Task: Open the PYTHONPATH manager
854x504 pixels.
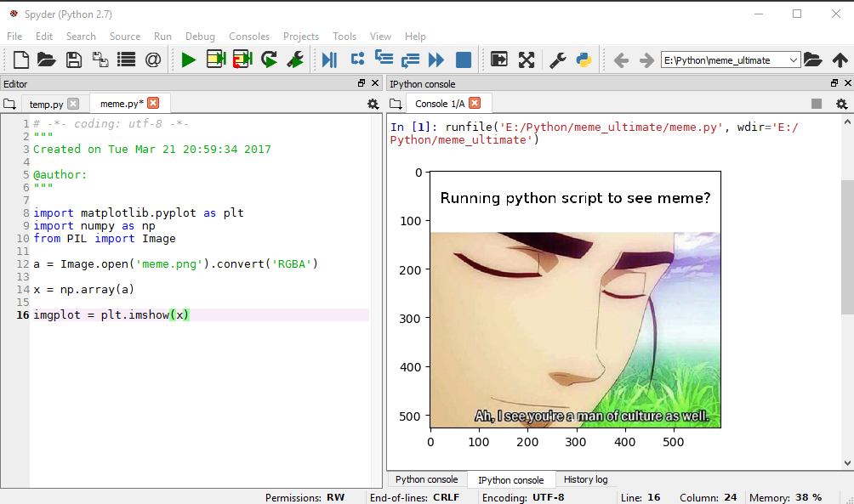Action: [584, 59]
